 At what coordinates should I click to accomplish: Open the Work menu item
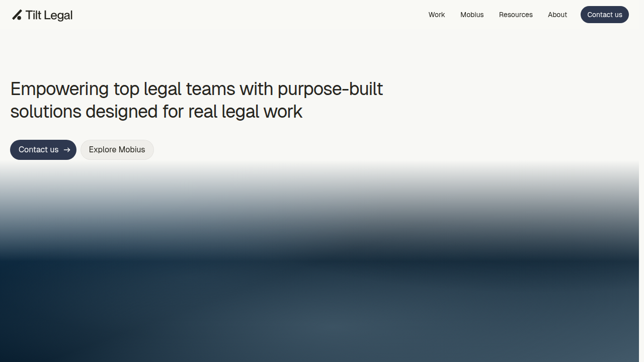[x=437, y=15]
